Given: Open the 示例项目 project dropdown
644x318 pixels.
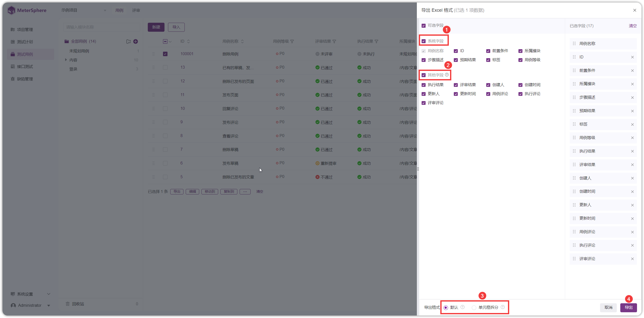Looking at the screenshot, I should 84,10.
